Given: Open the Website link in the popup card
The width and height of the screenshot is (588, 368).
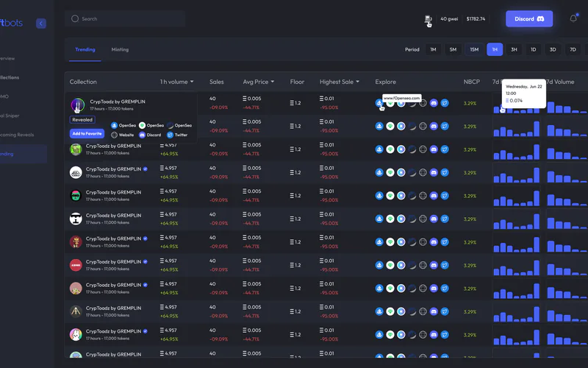Looking at the screenshot, I should coord(123,135).
